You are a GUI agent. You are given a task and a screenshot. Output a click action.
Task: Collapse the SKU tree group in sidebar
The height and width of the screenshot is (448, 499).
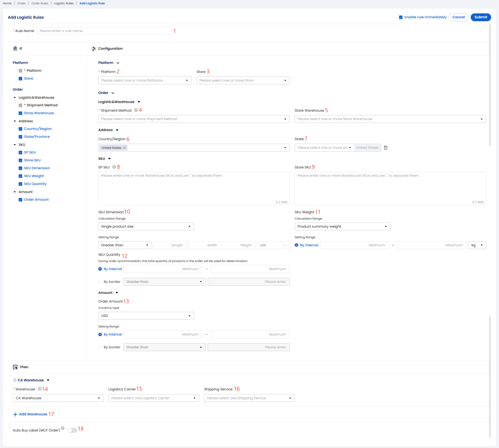click(x=15, y=145)
